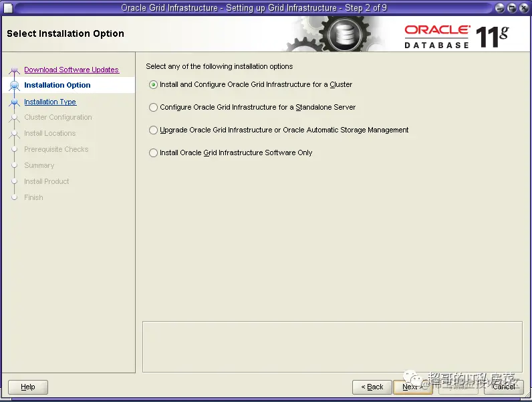This screenshot has width=532, height=402.
Task: Click the Cluster Configuration step label
Action: [x=58, y=117]
